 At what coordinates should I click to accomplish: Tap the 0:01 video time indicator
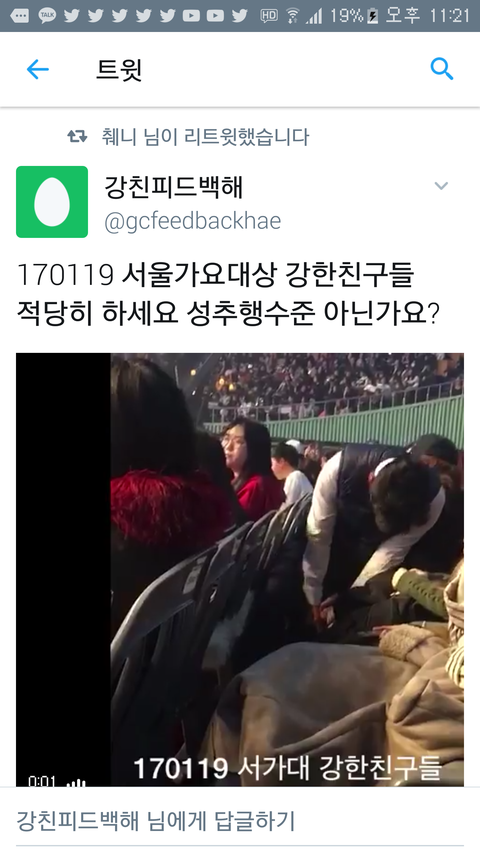coord(42,782)
